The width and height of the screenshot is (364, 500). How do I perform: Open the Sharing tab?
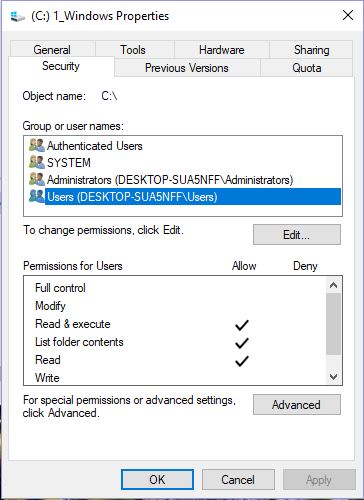(x=311, y=49)
